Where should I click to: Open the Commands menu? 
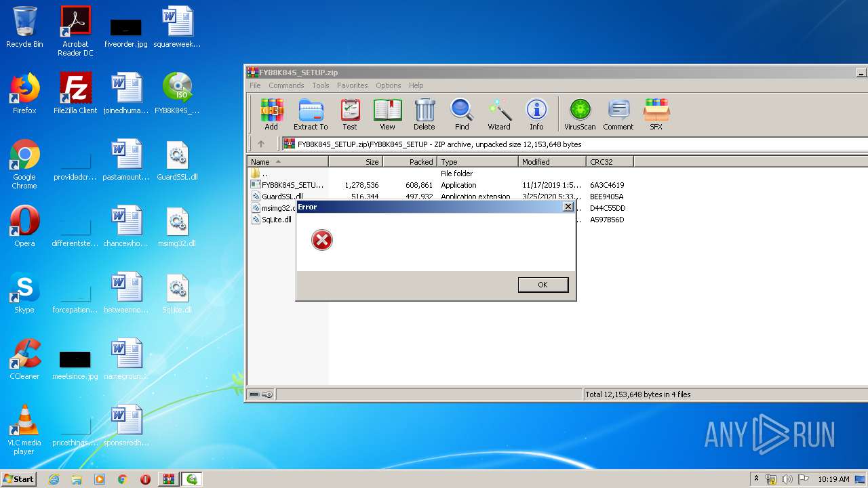pyautogui.click(x=286, y=85)
